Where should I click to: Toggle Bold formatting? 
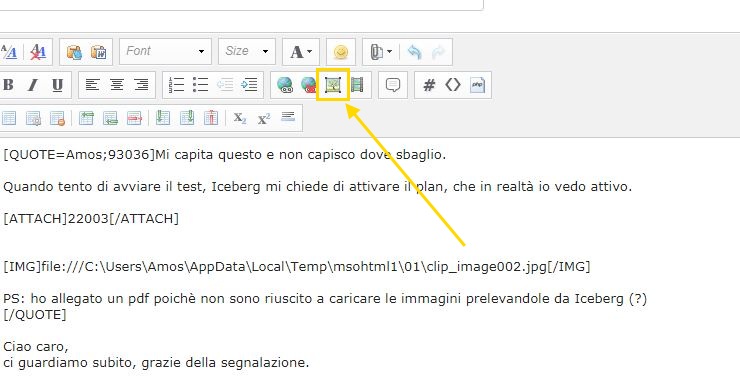click(8, 85)
